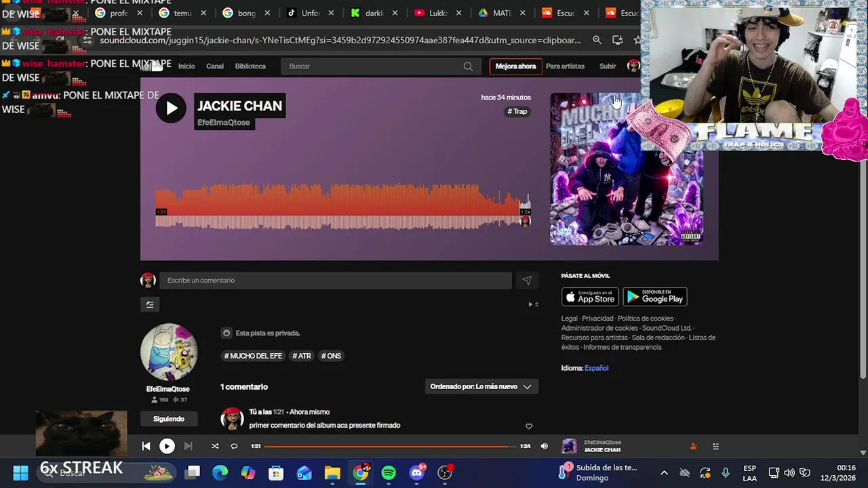Expand the Ordenado por: Lo más nuevo dropdown

[x=481, y=386]
